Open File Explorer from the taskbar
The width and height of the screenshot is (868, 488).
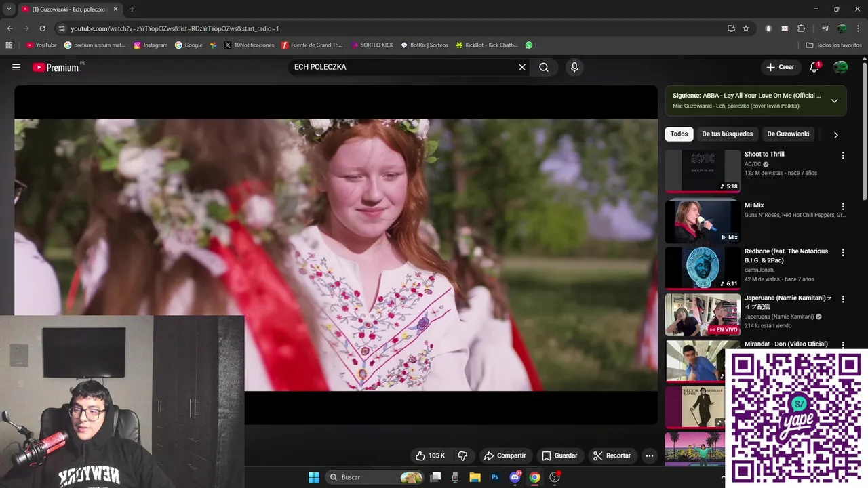click(475, 477)
